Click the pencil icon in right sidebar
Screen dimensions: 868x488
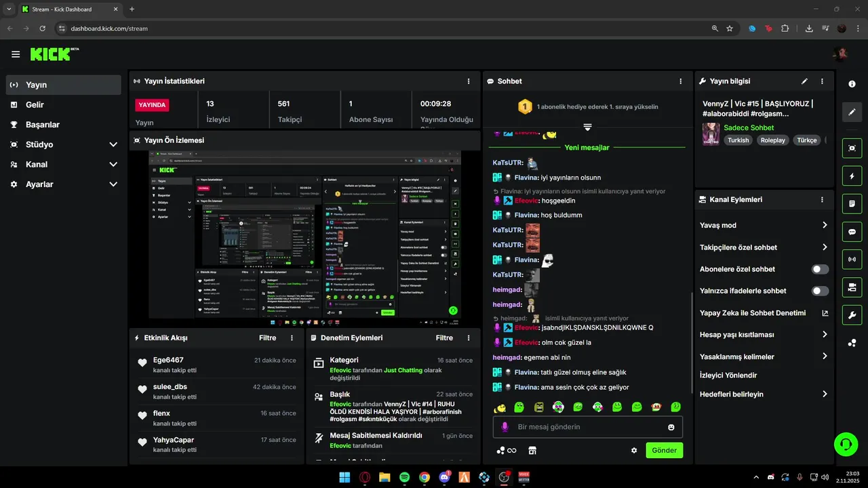click(x=852, y=112)
